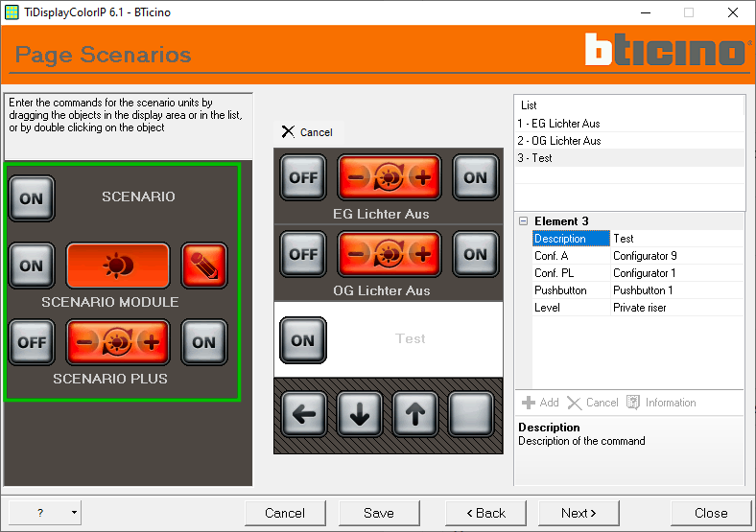Screen dimensions: 756x532
Task: Select '1 - EG Lichter Aus' in the list
Action: coord(629,124)
